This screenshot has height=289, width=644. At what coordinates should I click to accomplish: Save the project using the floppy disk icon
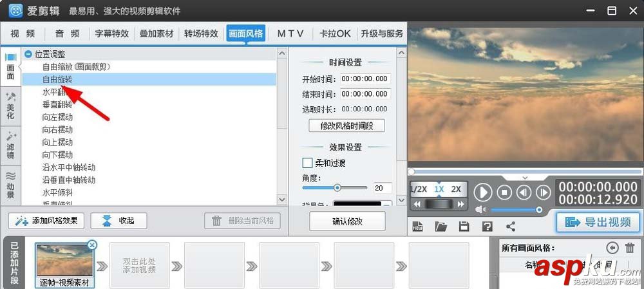click(x=464, y=226)
